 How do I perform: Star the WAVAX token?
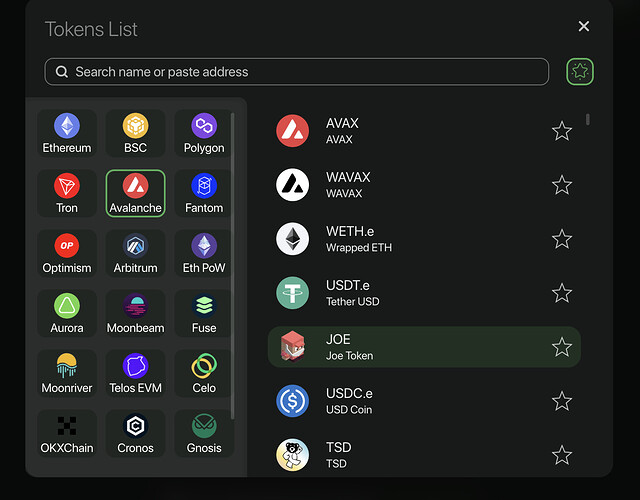[x=562, y=185]
